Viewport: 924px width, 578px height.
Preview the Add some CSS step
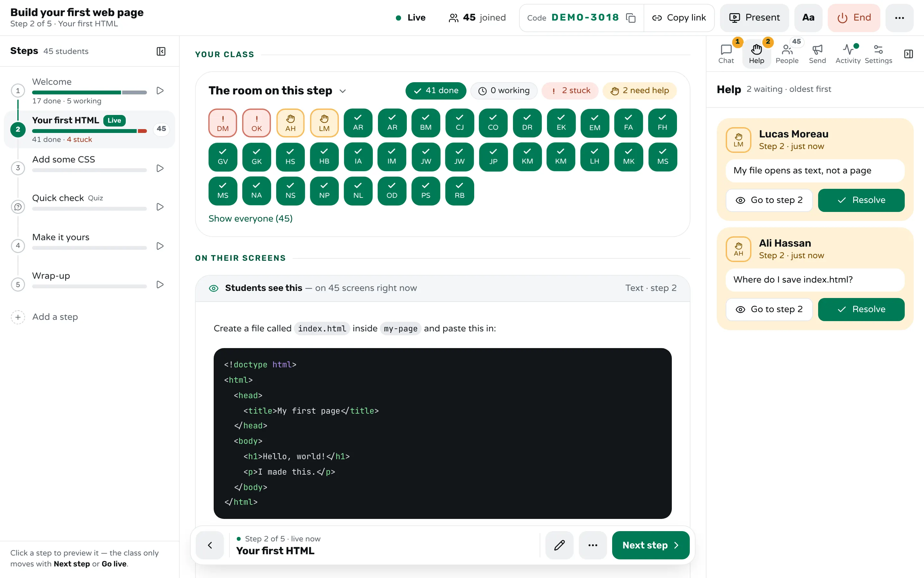[x=160, y=168]
